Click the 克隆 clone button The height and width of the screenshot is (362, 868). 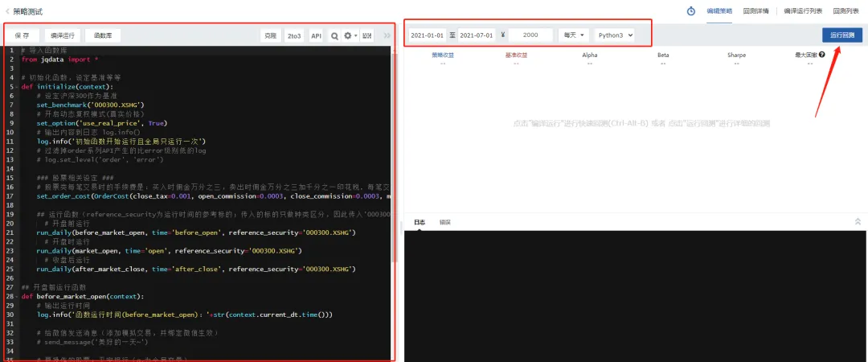[271, 35]
